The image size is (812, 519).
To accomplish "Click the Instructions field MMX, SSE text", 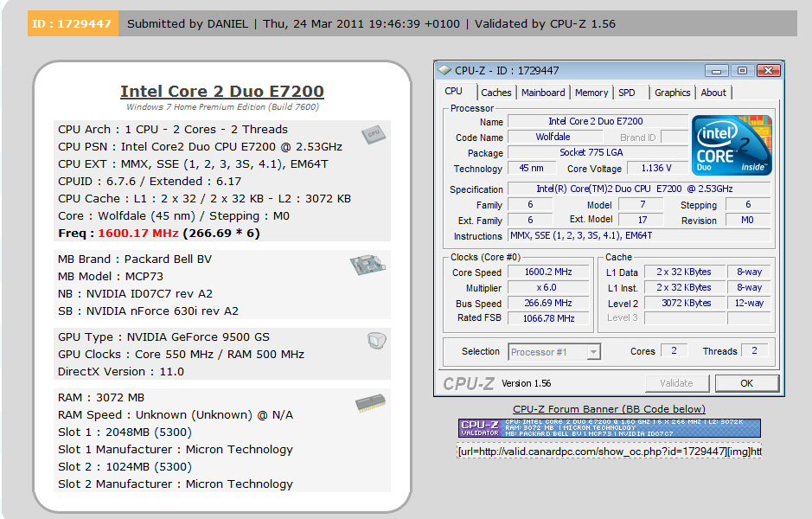I will (639, 235).
